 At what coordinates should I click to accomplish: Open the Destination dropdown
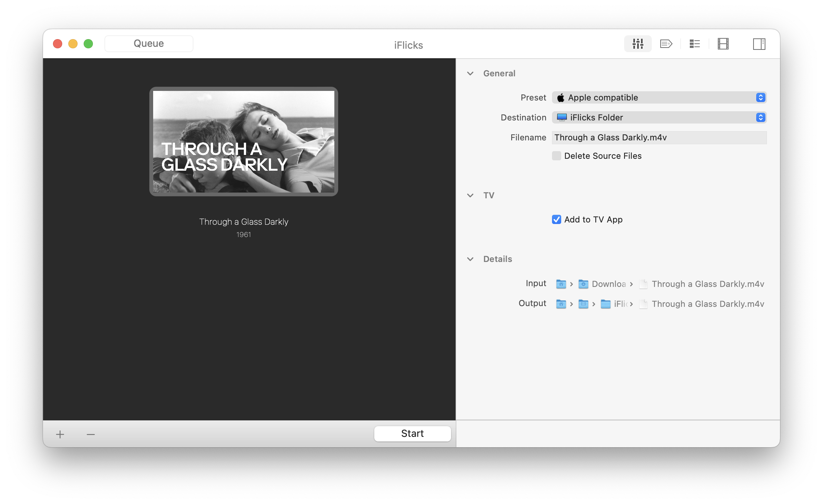point(659,117)
